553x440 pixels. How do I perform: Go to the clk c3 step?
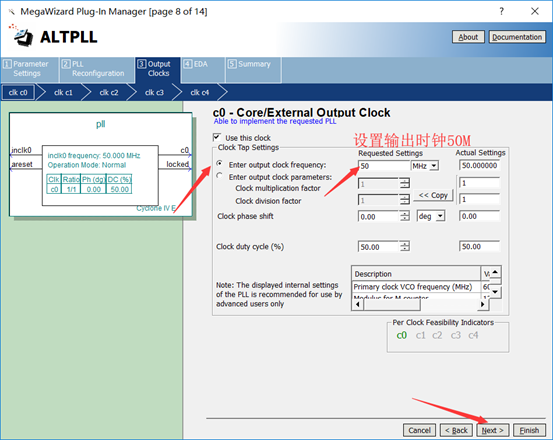(x=154, y=92)
